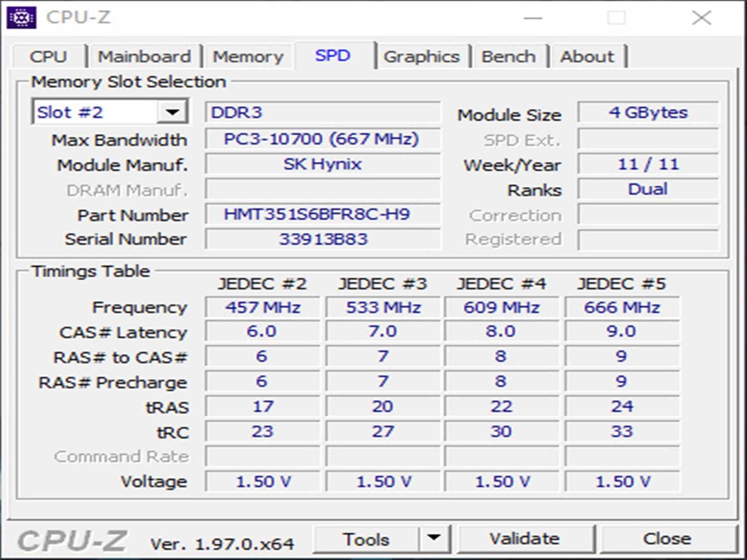Click the tRC value 27
Image resolution: width=747 pixels, height=560 pixels.
click(383, 431)
